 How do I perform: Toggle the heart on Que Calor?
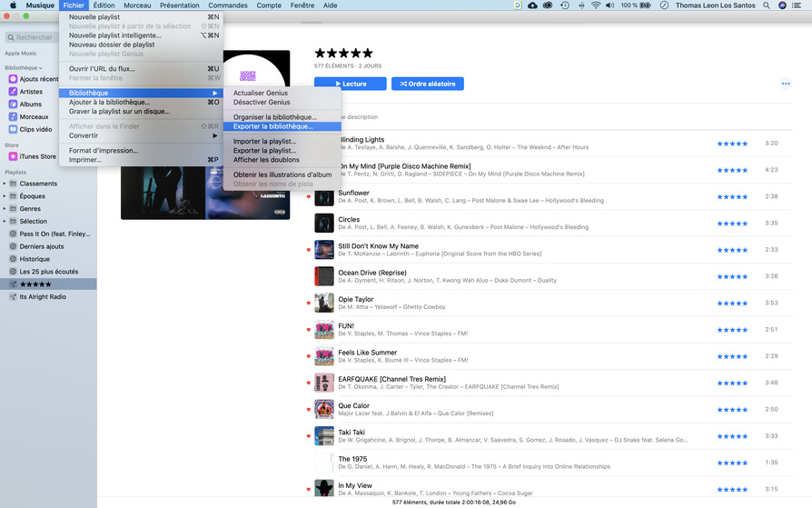(309, 410)
